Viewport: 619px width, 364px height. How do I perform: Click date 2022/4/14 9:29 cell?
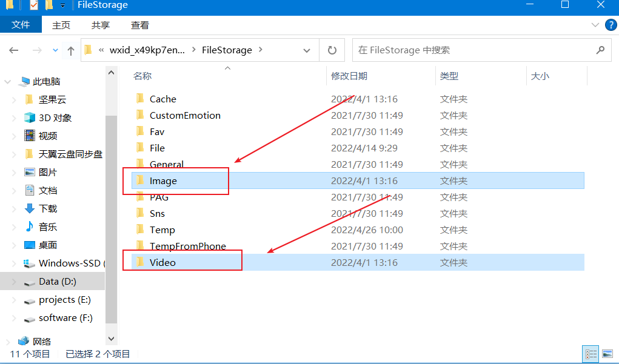pyautogui.click(x=364, y=148)
